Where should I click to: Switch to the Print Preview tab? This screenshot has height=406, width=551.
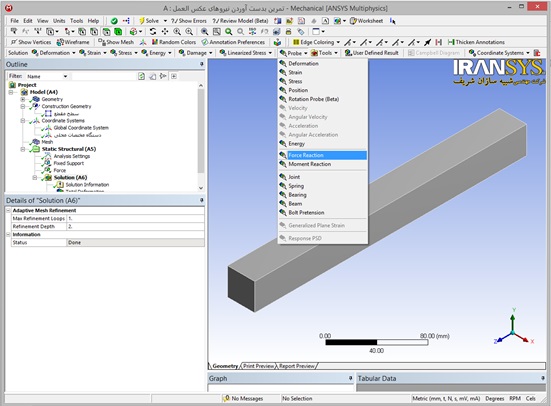click(x=258, y=366)
